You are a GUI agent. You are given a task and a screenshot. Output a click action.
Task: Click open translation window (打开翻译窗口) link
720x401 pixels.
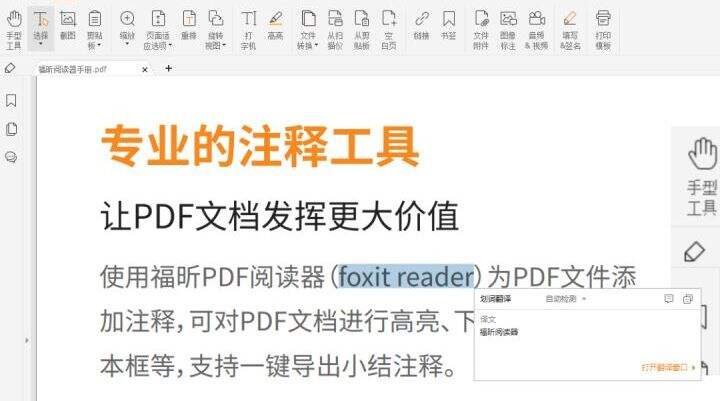(667, 367)
